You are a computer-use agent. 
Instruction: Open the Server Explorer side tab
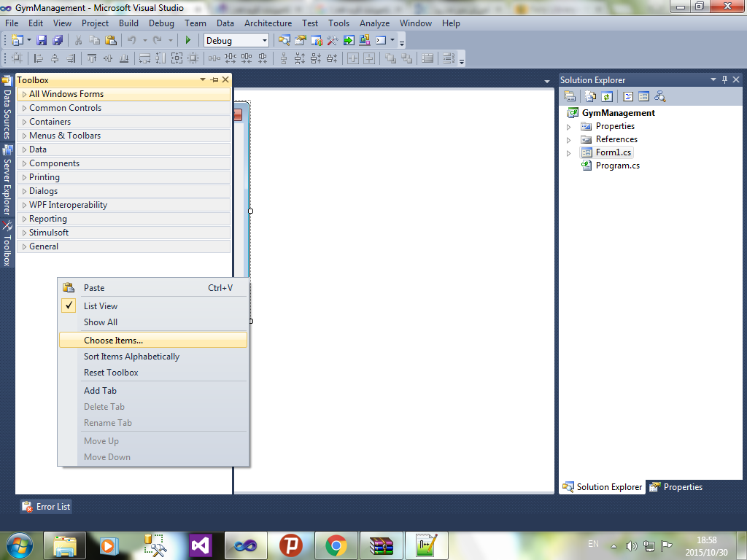tap(7, 181)
